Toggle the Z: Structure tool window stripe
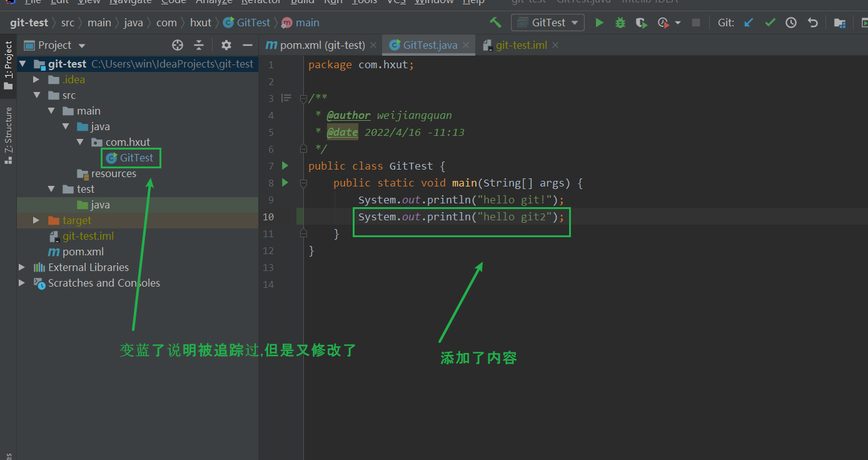Image resolution: width=868 pixels, height=460 pixels. coord(8,135)
